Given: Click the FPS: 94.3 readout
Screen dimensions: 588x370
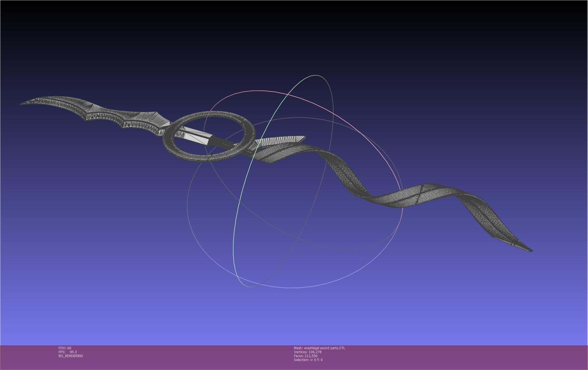Looking at the screenshot, I should click(68, 352).
